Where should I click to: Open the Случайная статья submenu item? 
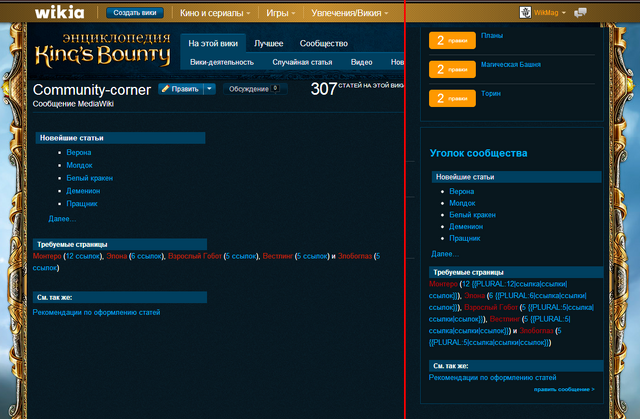(302, 62)
